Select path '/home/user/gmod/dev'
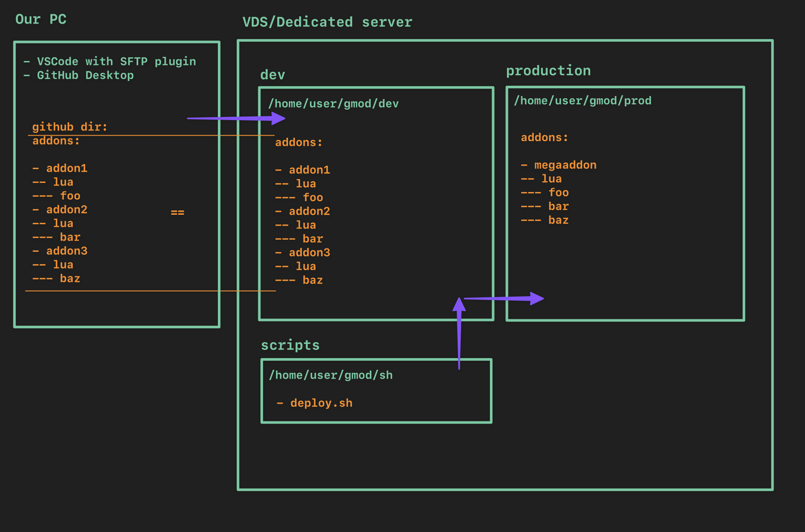Screen dimensions: 805x532 point(333,104)
